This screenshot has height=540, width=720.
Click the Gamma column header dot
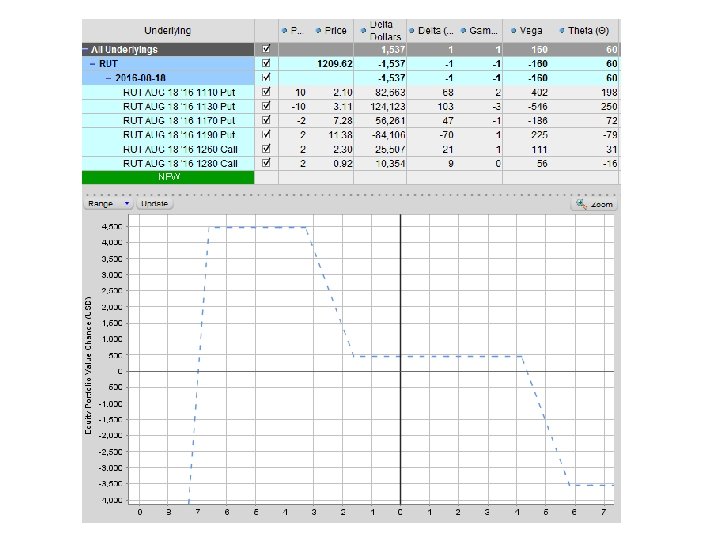462,30
